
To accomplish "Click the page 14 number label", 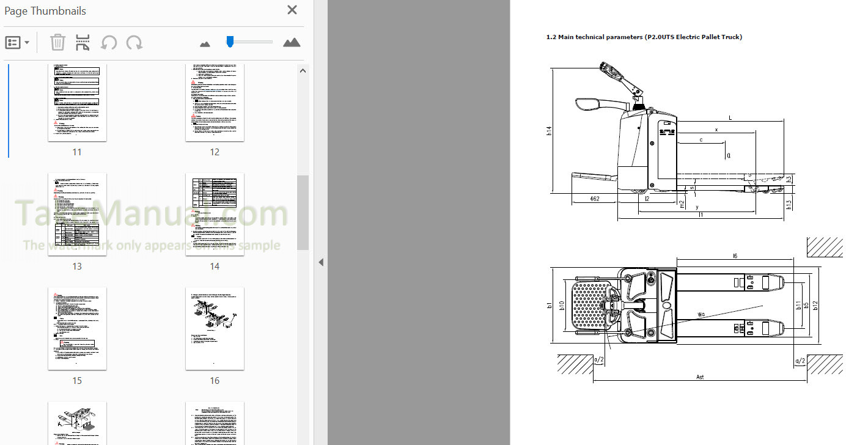I will 215,266.
